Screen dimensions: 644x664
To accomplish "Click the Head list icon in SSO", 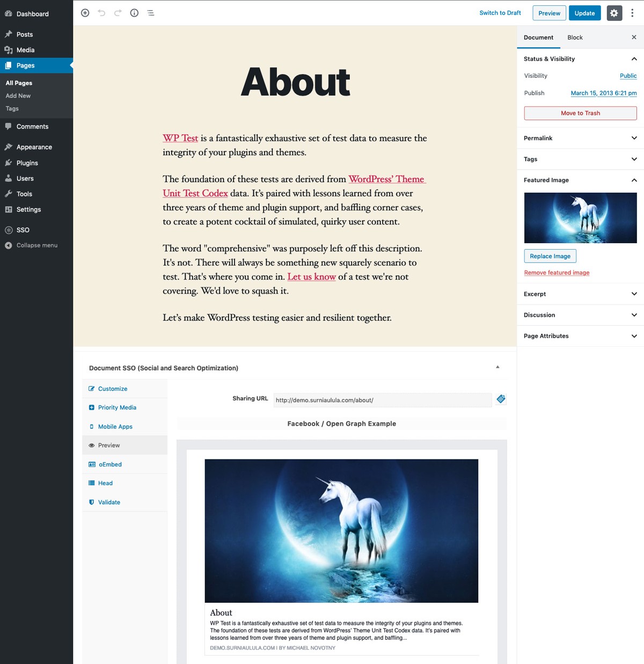I will click(x=92, y=483).
